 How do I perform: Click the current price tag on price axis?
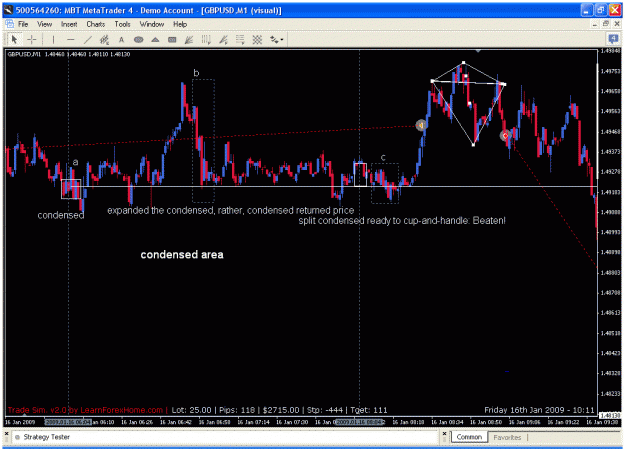610,415
